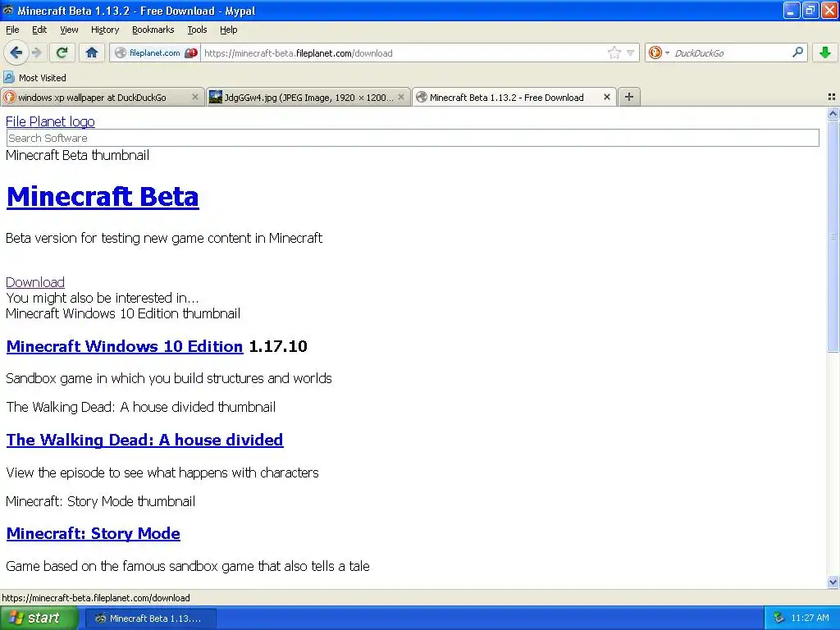Open The Walking Dead: A house divided link
This screenshot has height=630, width=840.
(x=144, y=440)
